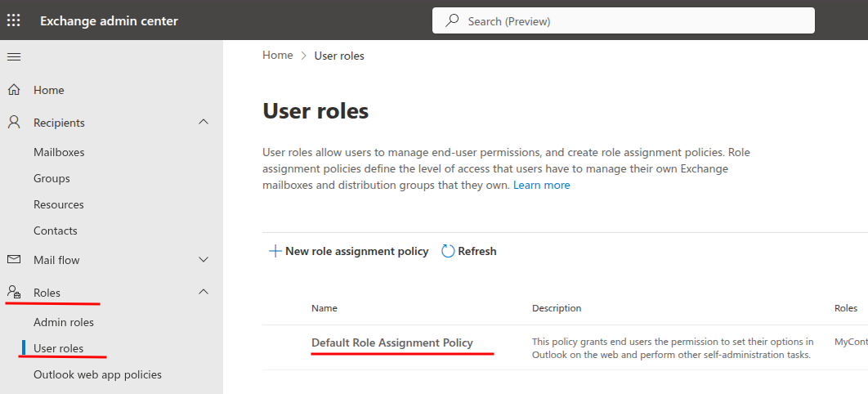Click the Roles person-badge icon
The height and width of the screenshot is (394, 868).
pyautogui.click(x=14, y=293)
